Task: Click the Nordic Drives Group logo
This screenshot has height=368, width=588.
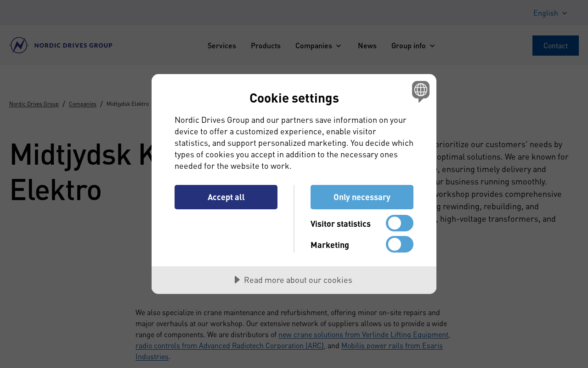Action: point(61,46)
